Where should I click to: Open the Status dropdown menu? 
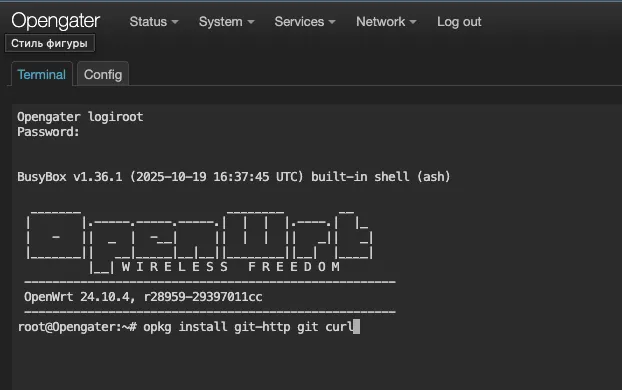click(x=154, y=21)
